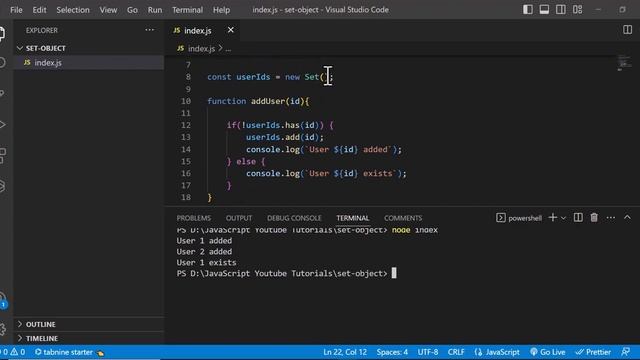The image size is (640, 360).
Task: Create a new terminal with plus icon
Action: (553, 218)
